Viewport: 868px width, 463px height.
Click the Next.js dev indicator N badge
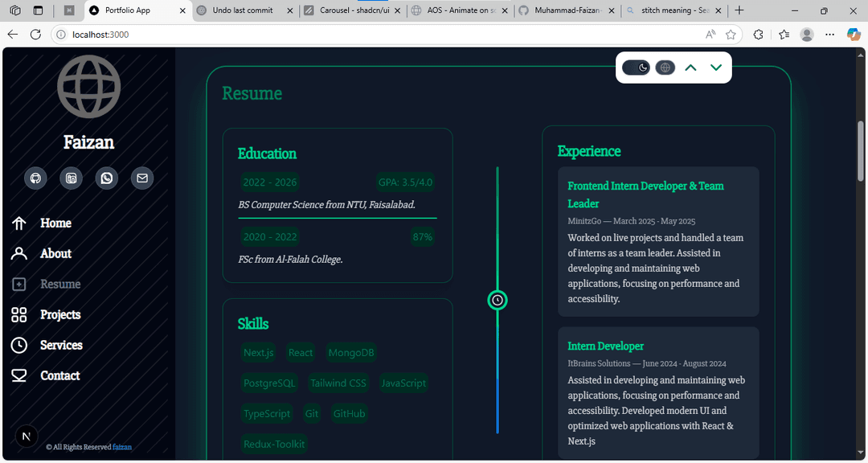tap(26, 436)
